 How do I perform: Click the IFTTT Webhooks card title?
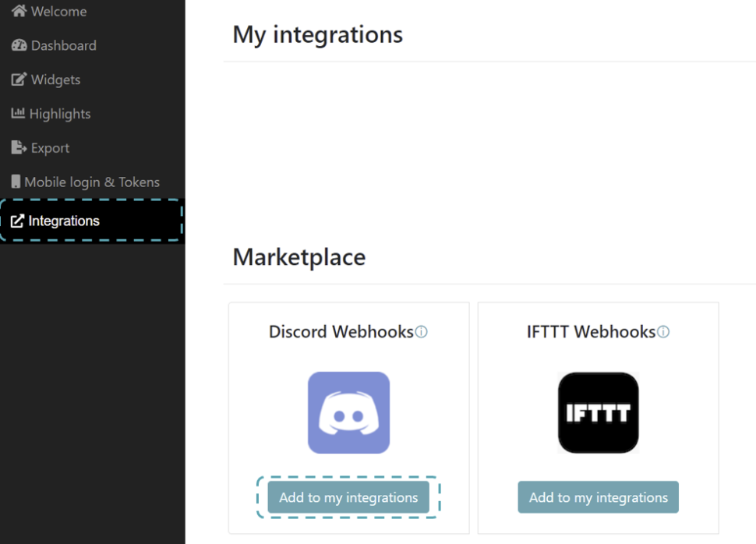click(591, 332)
